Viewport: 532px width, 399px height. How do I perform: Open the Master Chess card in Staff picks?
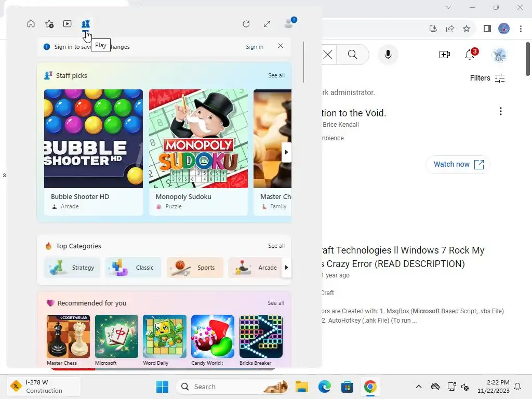click(x=272, y=152)
